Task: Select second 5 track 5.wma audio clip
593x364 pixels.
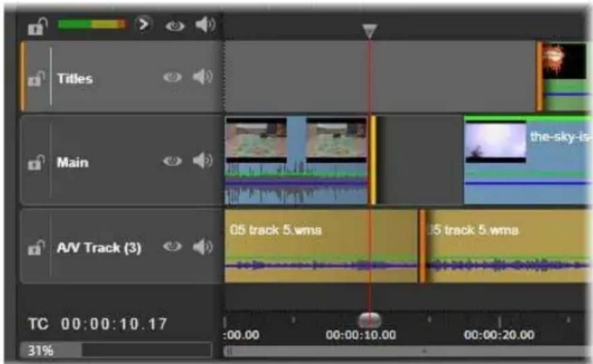Action: (507, 246)
